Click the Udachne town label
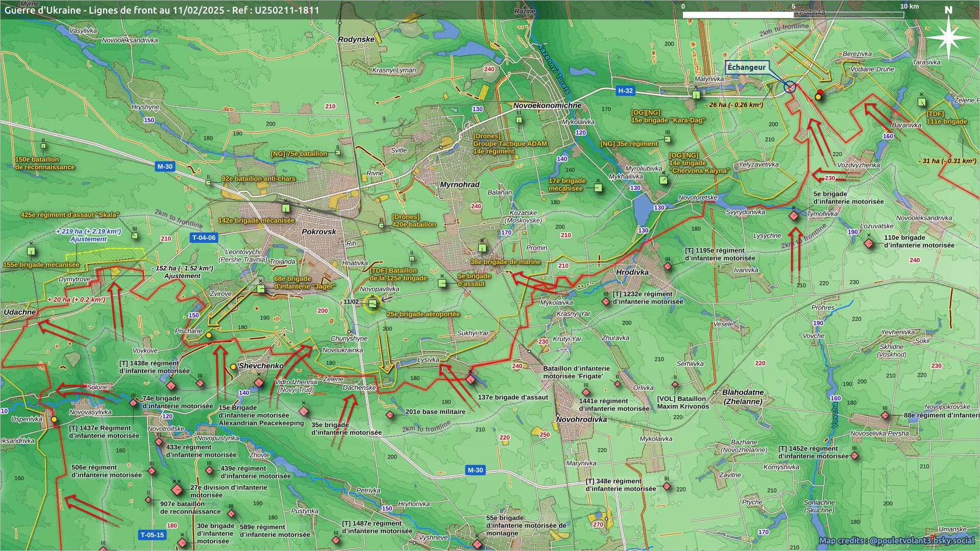 tap(20, 312)
